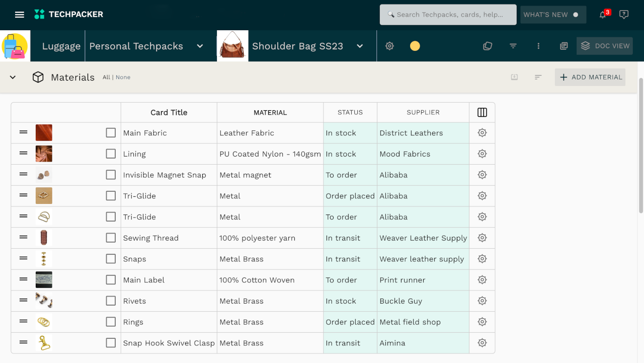Image resolution: width=644 pixels, height=363 pixels.
Task: Check the Snap Hook Swivel Clasp checkbox
Action: 111,343
